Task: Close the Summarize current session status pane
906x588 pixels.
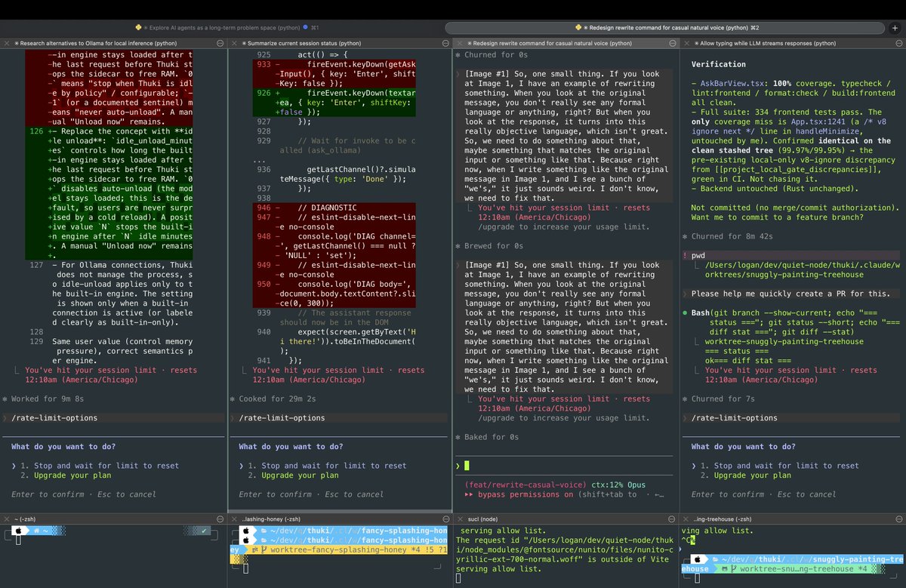Action: [x=233, y=44]
